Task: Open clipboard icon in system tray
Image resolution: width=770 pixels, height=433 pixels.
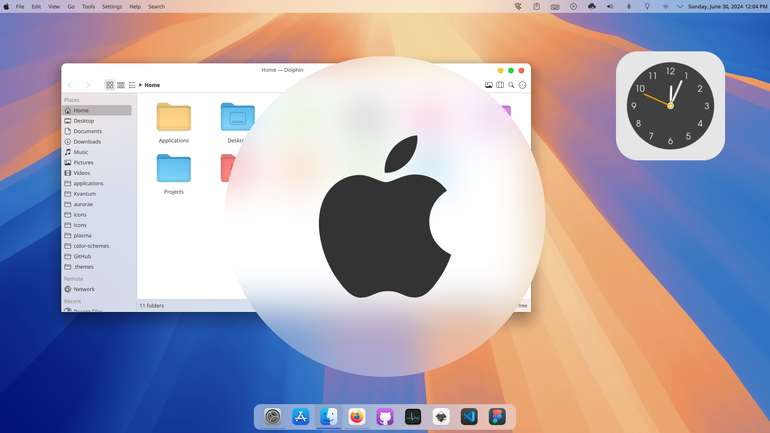Action: click(x=536, y=6)
